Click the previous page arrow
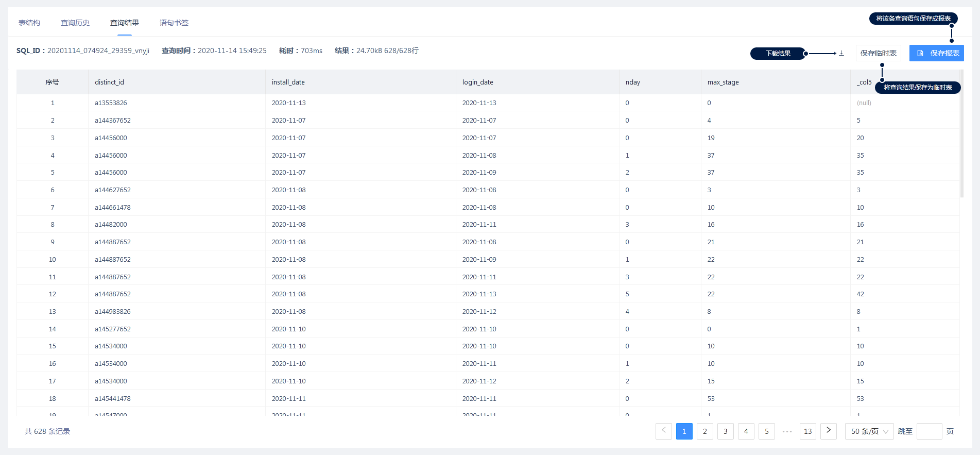The width and height of the screenshot is (980, 455). pyautogui.click(x=663, y=431)
